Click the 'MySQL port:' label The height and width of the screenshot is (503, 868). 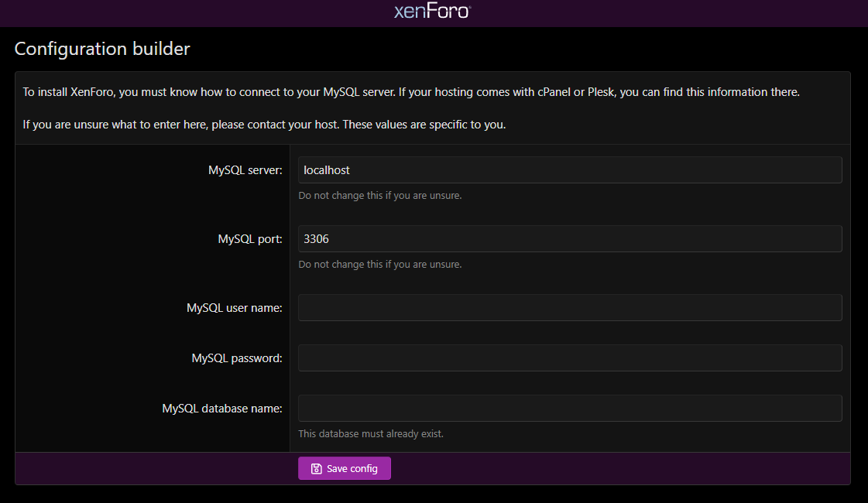pos(250,239)
